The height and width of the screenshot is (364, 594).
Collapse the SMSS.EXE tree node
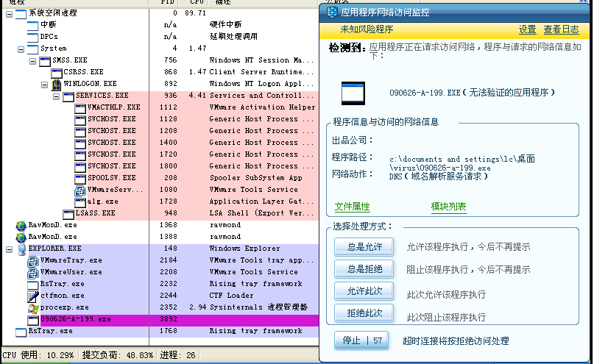(32, 61)
